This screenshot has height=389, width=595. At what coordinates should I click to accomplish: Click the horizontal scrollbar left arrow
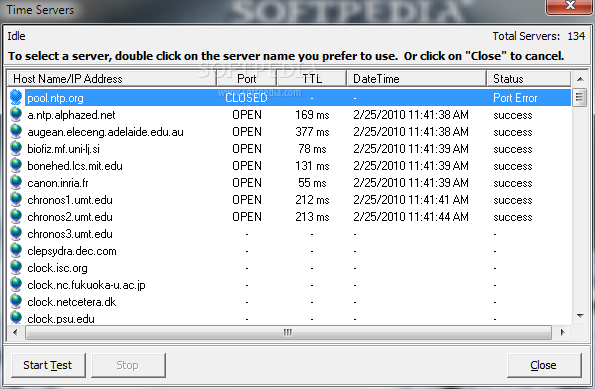(x=15, y=332)
